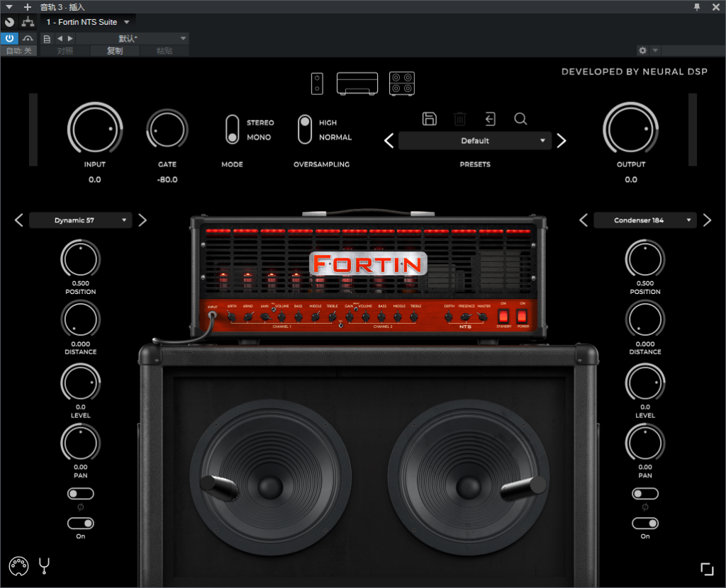
Task: Import a preset file with arrow icon
Action: tap(491, 119)
